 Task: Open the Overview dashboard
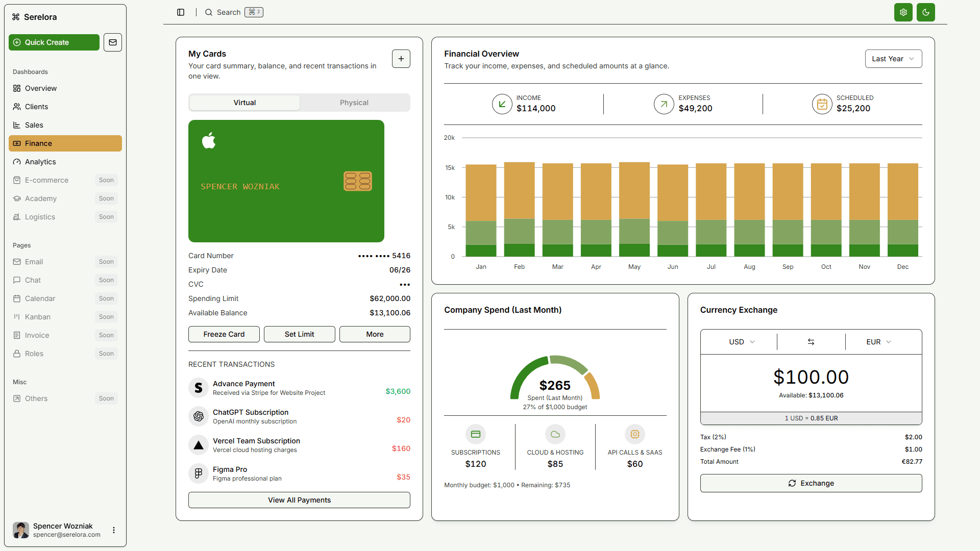tap(65, 88)
